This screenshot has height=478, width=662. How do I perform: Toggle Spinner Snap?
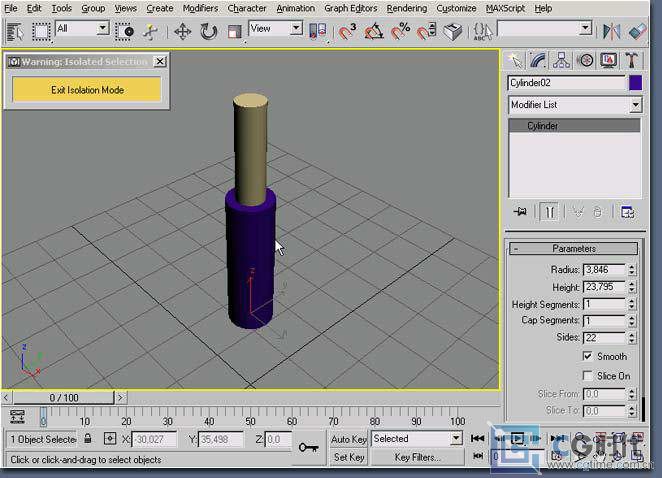(426, 32)
